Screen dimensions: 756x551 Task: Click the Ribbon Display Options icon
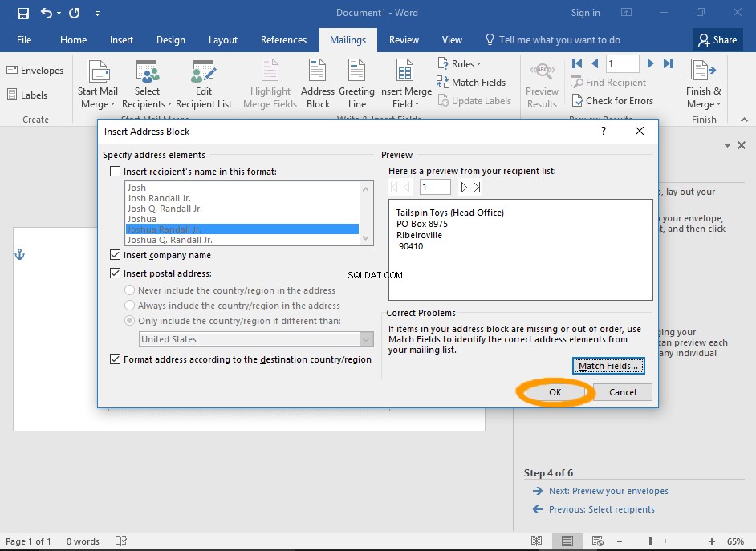coord(626,13)
